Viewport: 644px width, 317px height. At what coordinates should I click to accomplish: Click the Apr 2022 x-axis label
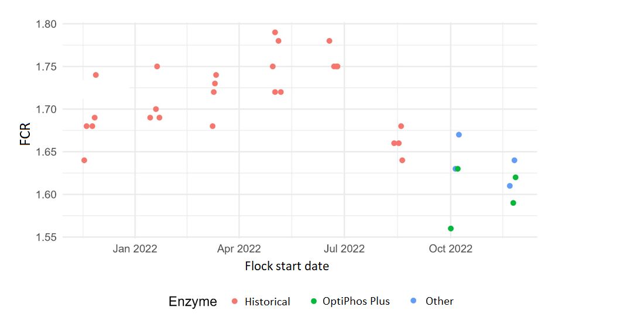(239, 249)
